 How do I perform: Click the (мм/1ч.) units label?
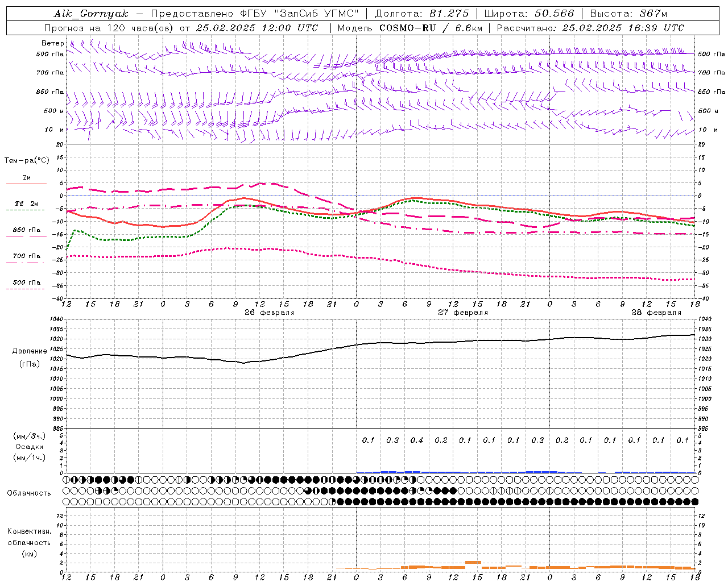(30, 458)
